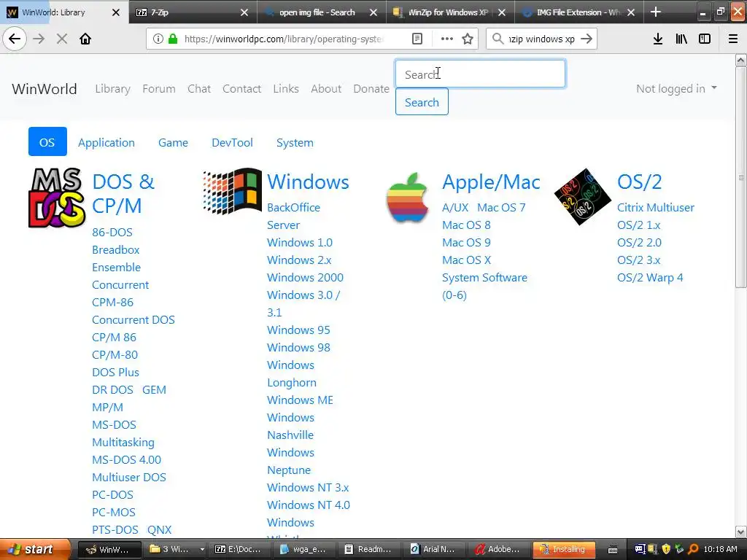Viewport: 747px width, 560px height.
Task: Switch to Adobe taskbar item
Action: tap(498, 549)
